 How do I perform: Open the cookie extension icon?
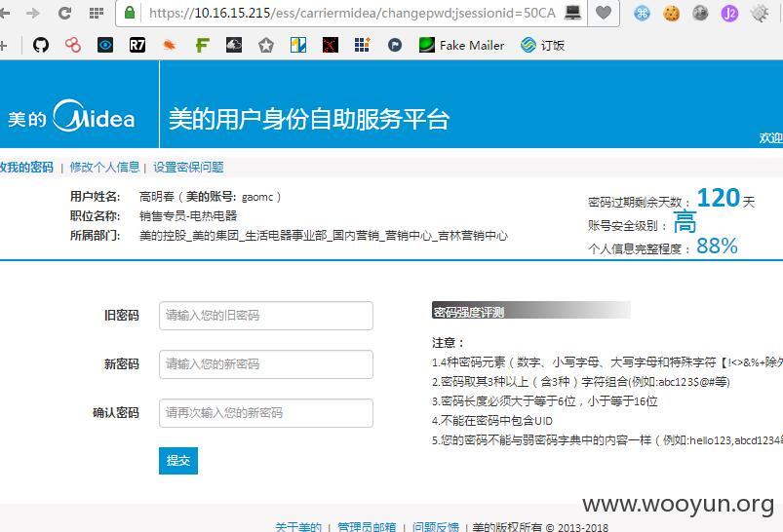pos(671,14)
